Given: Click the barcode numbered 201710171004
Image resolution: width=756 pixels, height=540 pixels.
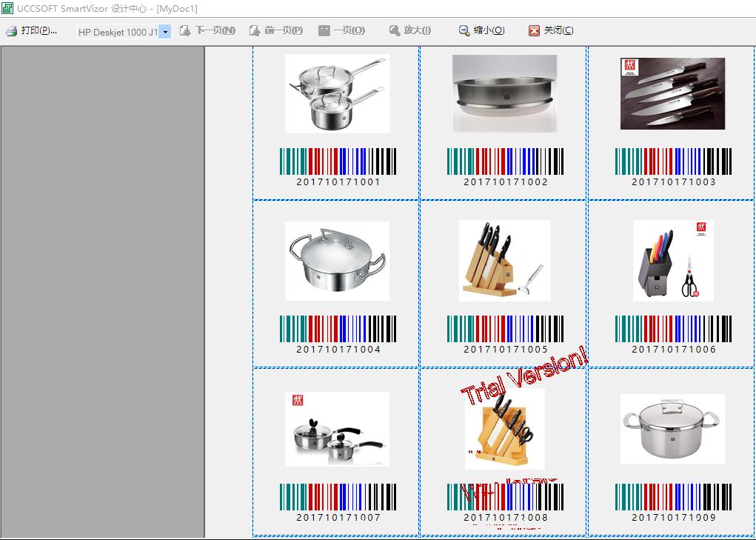Looking at the screenshot, I should click(337, 329).
